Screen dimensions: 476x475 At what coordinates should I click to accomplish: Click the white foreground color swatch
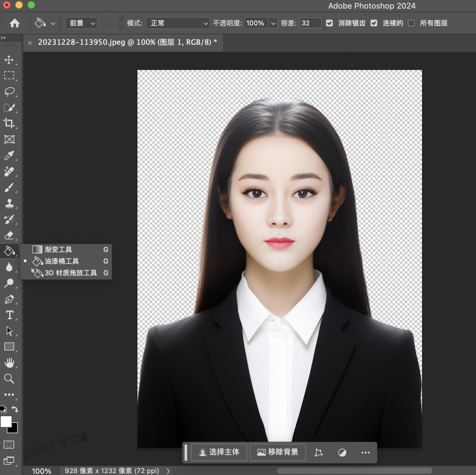[x=6, y=421]
